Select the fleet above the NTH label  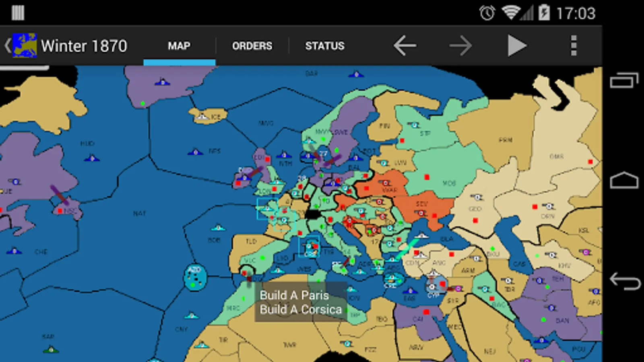click(284, 154)
